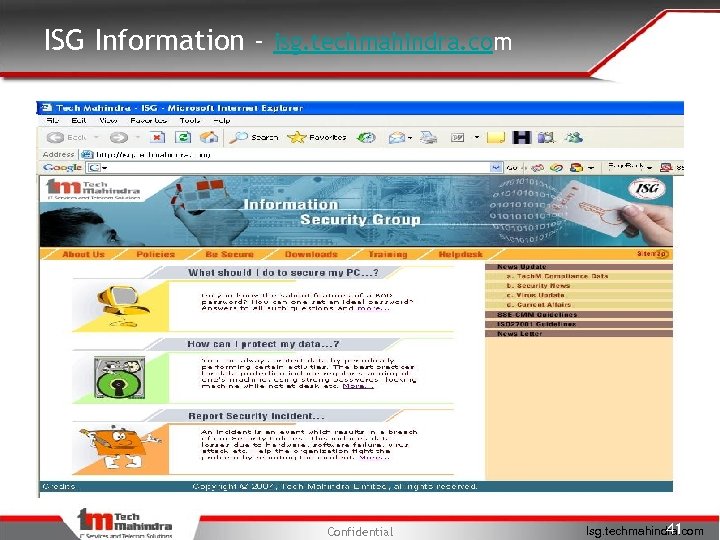Expand the Mail button dropdown arrow

[410, 137]
